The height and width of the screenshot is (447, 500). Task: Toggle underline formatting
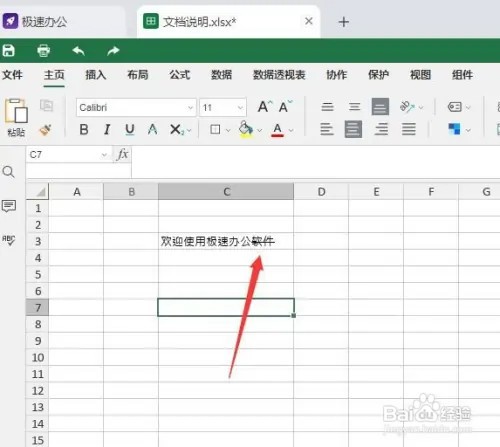pyautogui.click(x=130, y=130)
